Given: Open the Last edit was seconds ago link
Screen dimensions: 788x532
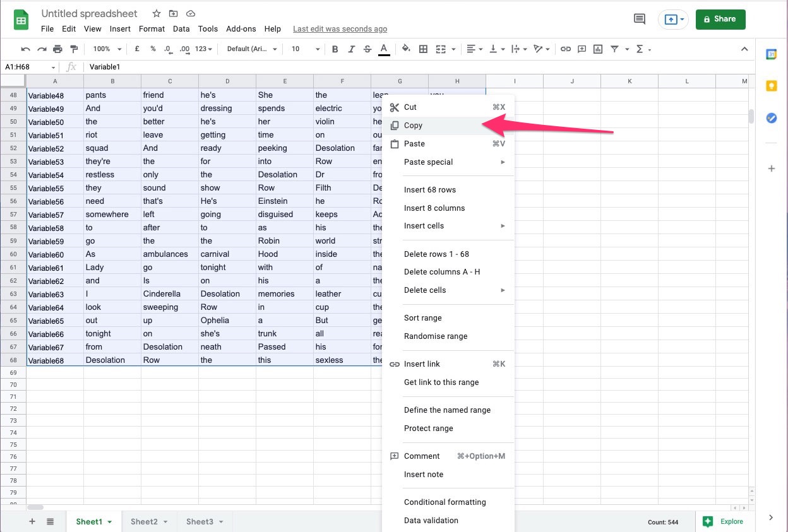Looking at the screenshot, I should (x=340, y=29).
